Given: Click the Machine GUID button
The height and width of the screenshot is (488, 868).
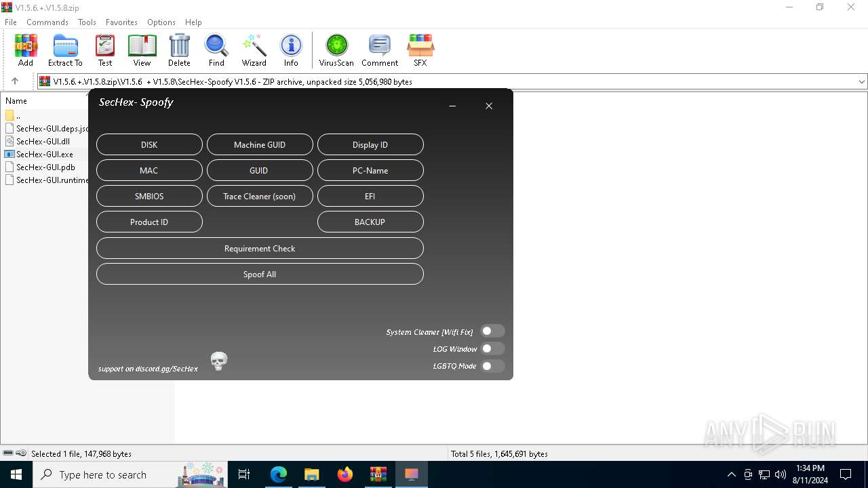Looking at the screenshot, I should point(260,144).
